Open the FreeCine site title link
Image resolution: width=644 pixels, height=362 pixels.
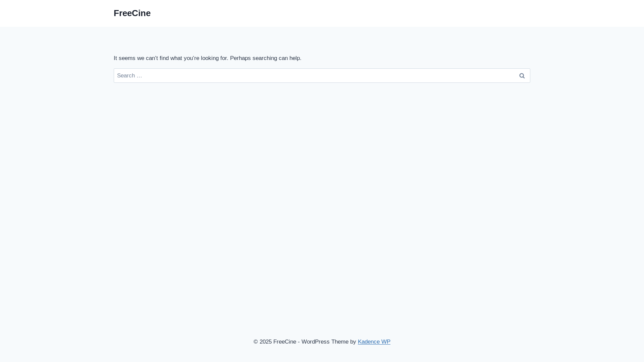tap(132, 13)
